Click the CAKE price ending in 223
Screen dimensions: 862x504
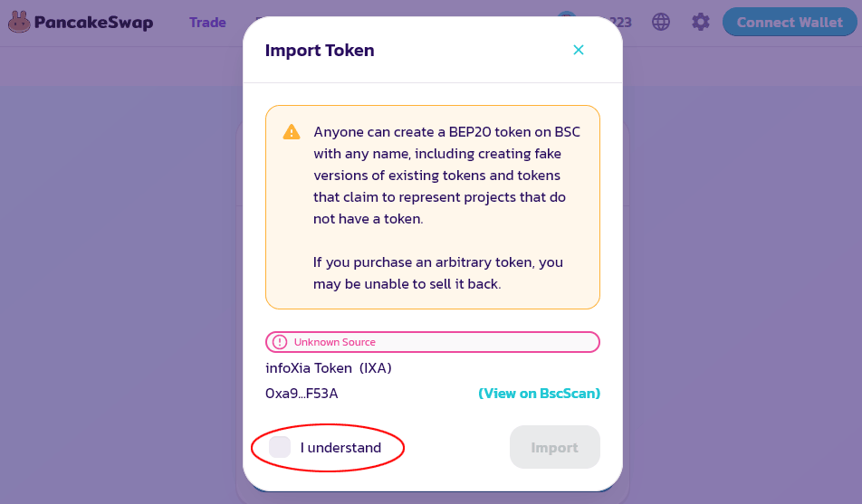pyautogui.click(x=621, y=23)
